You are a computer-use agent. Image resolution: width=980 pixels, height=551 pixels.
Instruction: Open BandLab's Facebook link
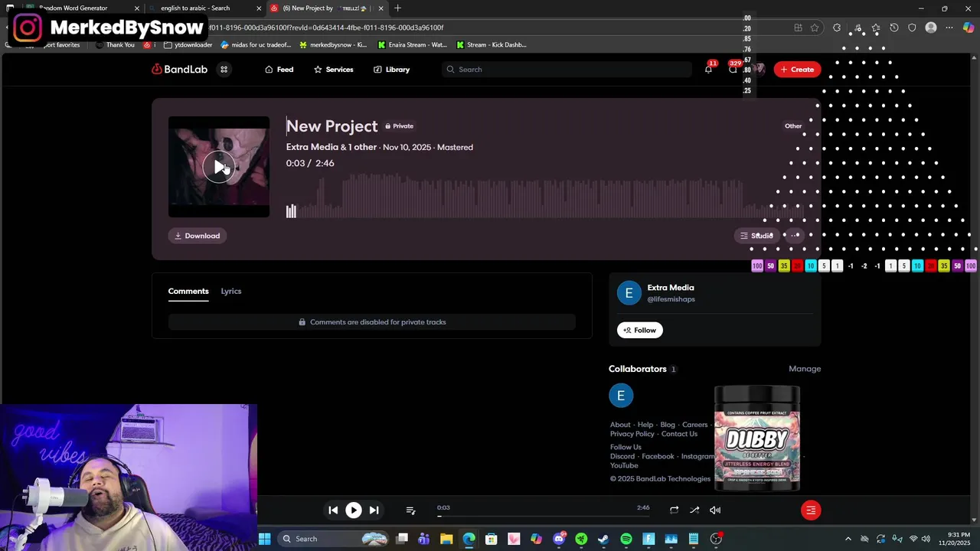tap(658, 456)
